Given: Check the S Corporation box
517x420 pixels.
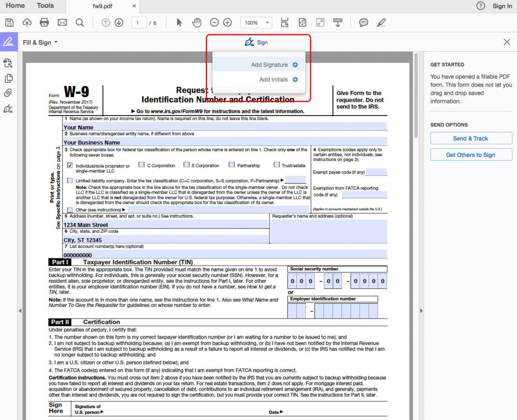Looking at the screenshot, I should pyautogui.click(x=187, y=165).
